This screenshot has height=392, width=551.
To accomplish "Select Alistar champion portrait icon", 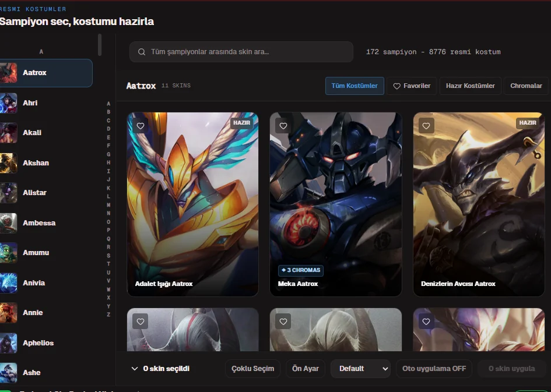I will click(x=8, y=193).
